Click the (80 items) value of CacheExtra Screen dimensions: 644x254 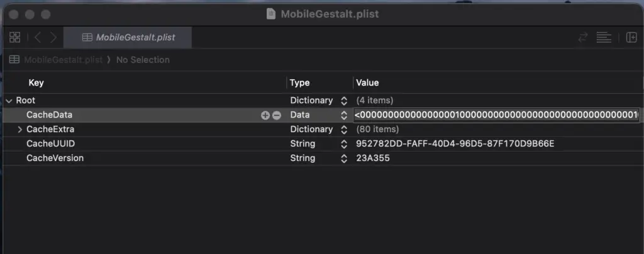point(377,130)
